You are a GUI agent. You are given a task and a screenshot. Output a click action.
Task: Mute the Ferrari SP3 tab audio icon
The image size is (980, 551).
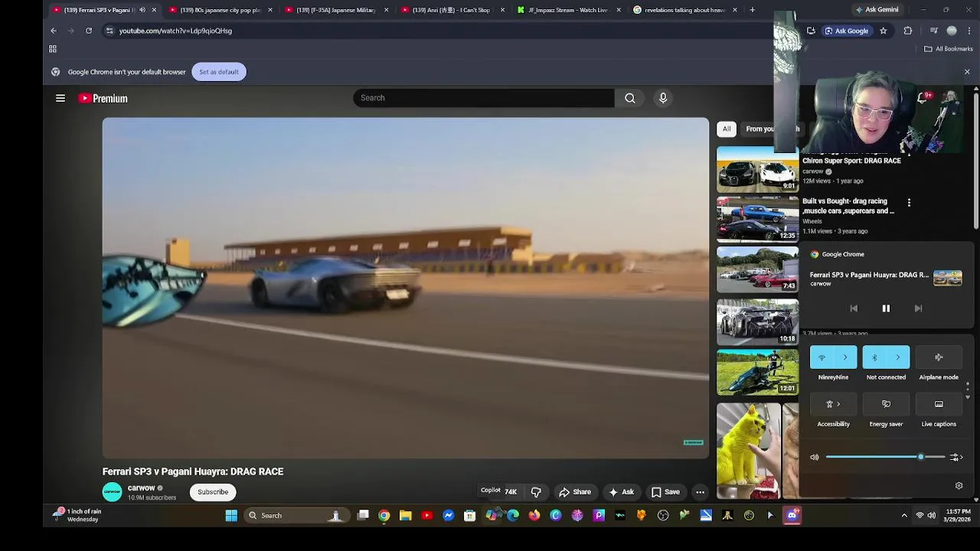coord(142,10)
